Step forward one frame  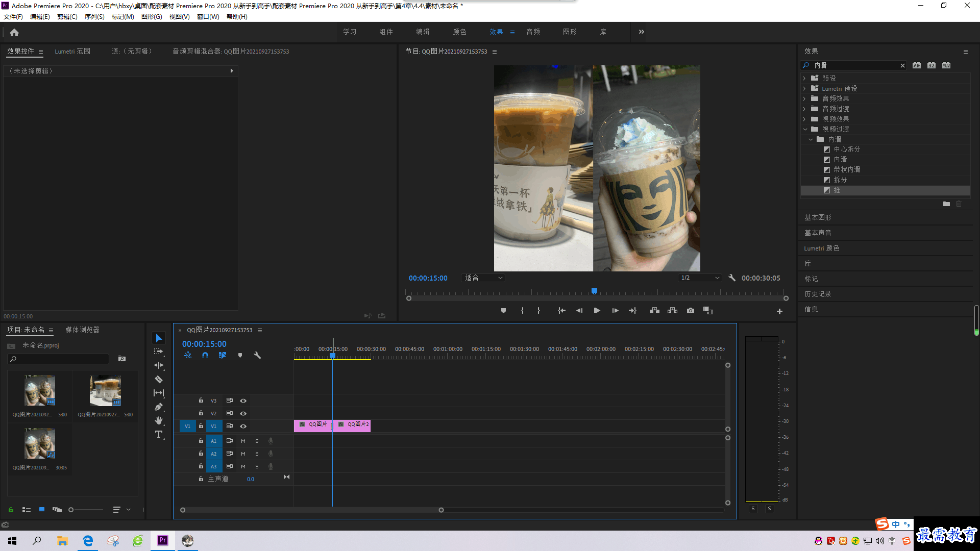pyautogui.click(x=615, y=311)
